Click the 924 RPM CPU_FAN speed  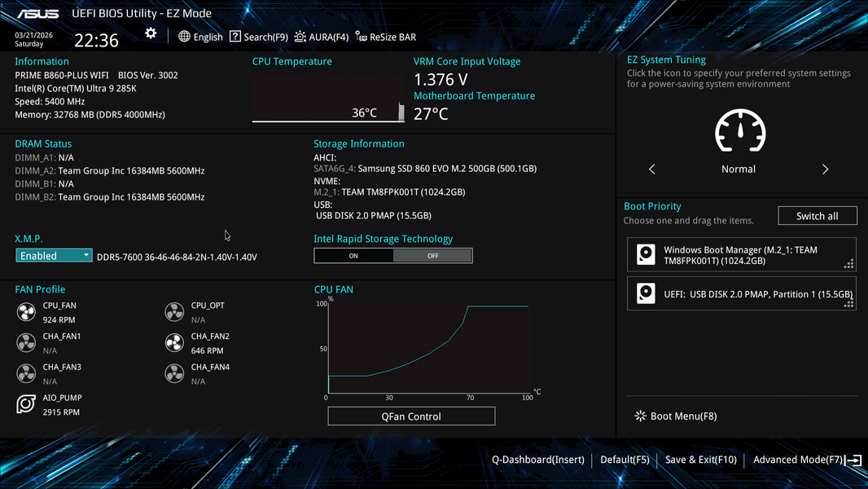tap(59, 320)
